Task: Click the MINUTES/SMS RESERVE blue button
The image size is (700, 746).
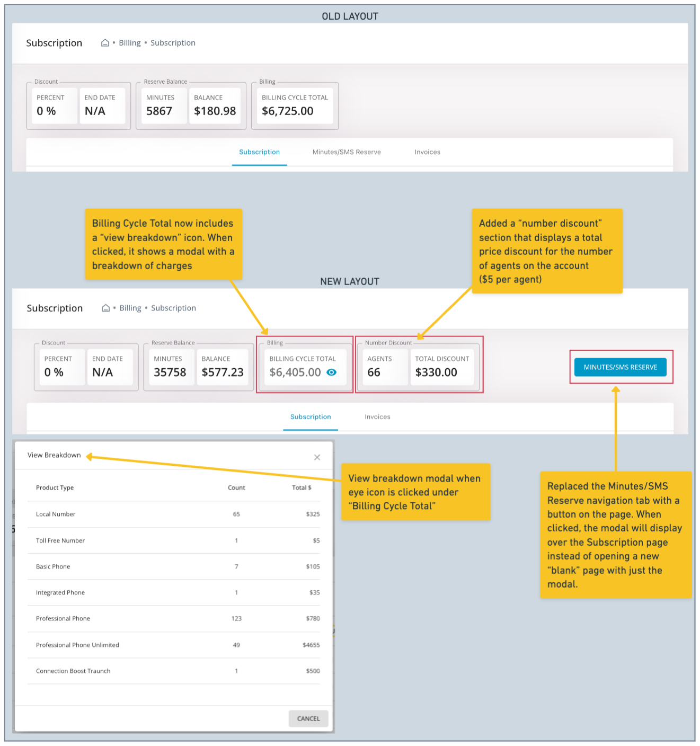Action: 621,367
